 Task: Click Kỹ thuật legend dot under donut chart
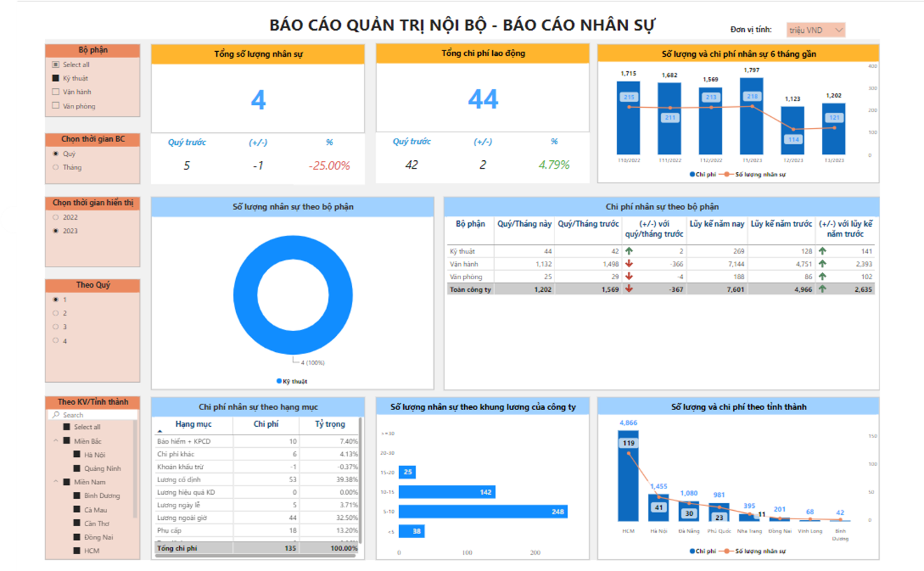pyautogui.click(x=279, y=381)
